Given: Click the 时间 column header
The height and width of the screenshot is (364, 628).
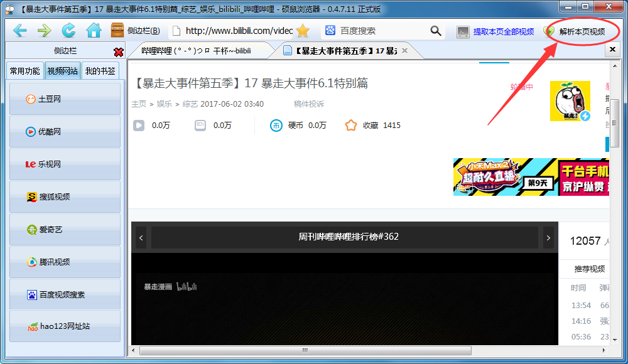Looking at the screenshot, I should click(578, 288).
